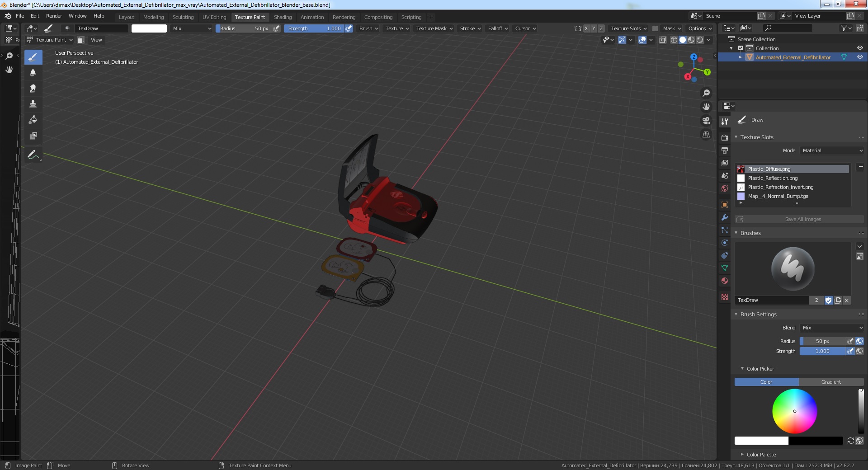
Task: Open Modifiers wrench tab
Action: 725,217
